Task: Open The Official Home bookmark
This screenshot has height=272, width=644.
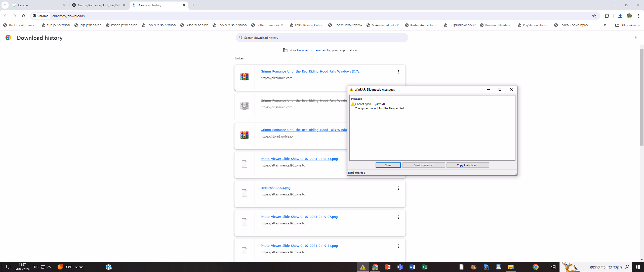Action: tap(20, 25)
